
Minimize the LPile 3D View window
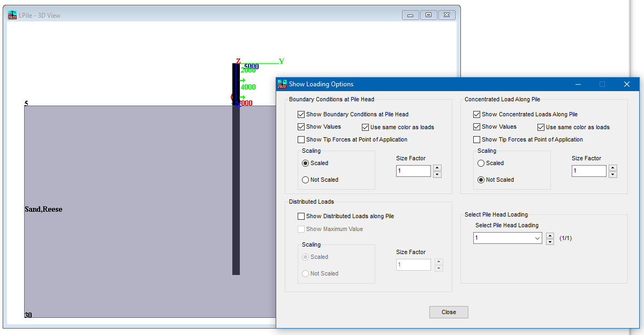[x=410, y=15]
